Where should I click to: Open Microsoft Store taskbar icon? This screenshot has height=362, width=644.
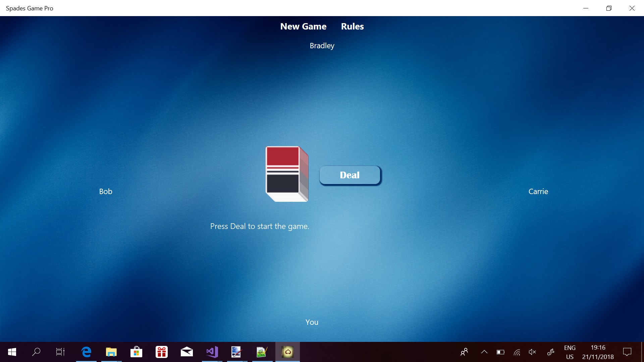[x=136, y=352]
